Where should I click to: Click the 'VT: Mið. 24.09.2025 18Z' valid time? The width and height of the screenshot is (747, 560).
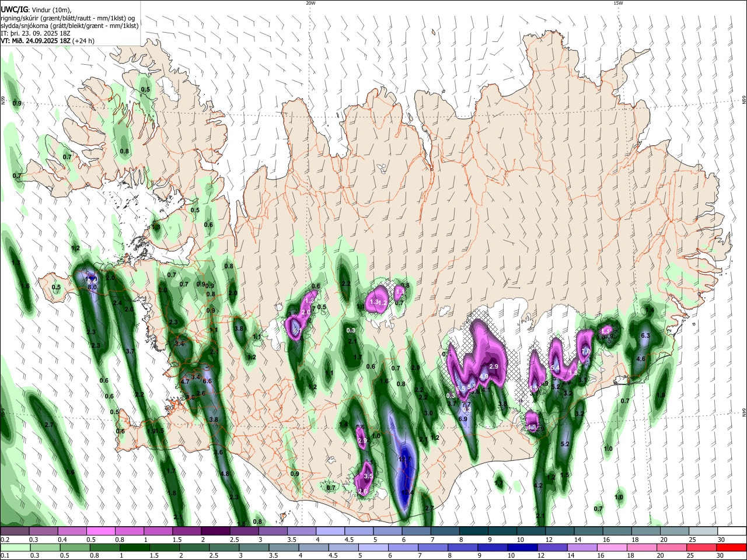[37, 41]
